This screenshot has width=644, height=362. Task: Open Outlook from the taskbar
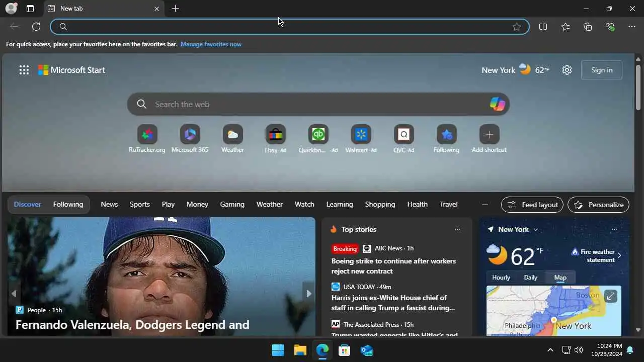click(x=366, y=350)
